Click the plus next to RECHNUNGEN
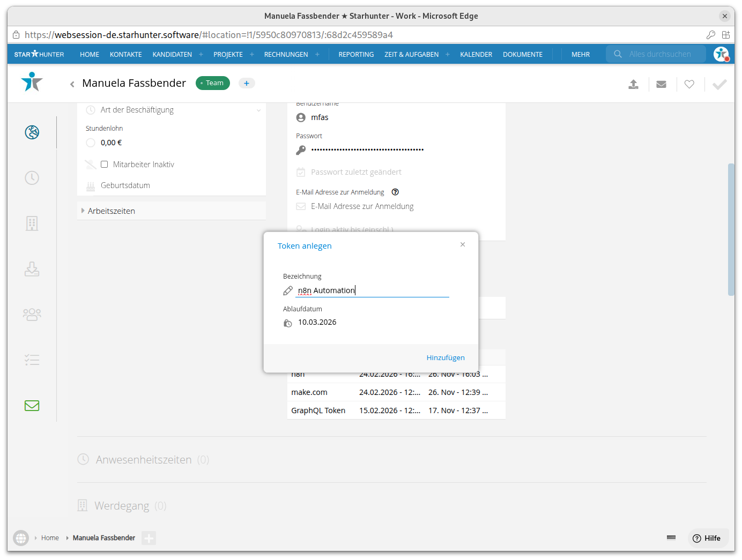Viewport: 742px width, 560px height. point(317,55)
